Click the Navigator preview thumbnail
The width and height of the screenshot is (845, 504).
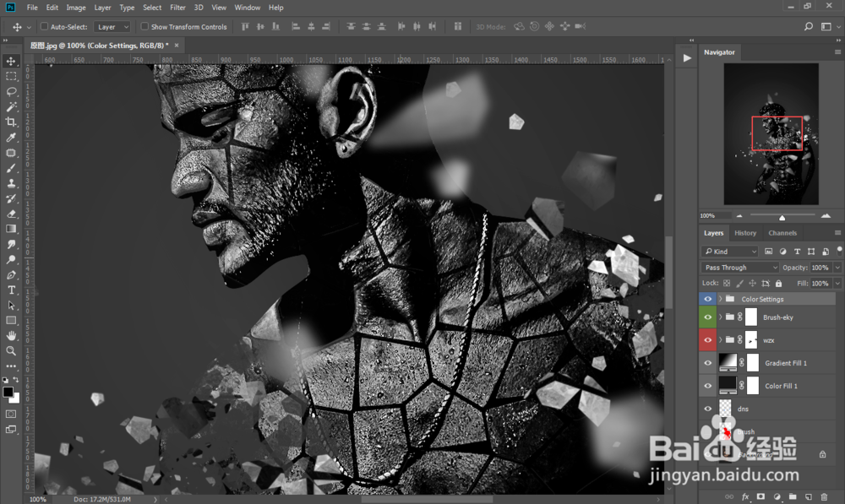tap(771, 133)
